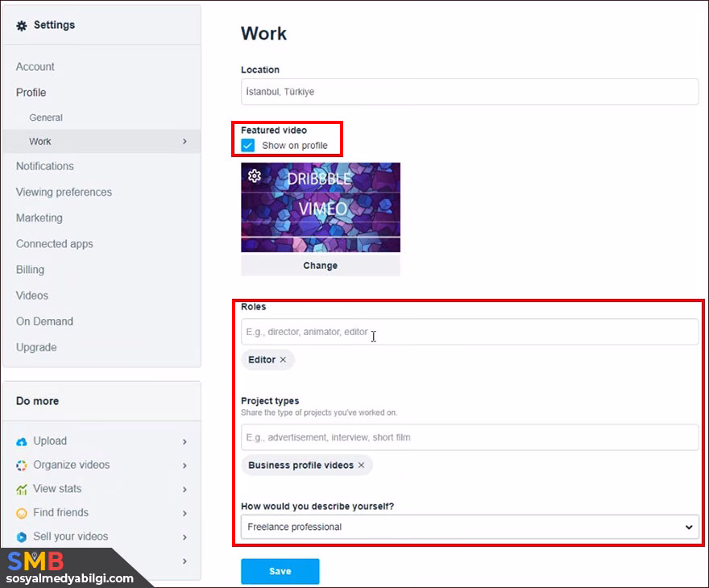
Task: Click Change under the featured video
Action: pos(320,265)
